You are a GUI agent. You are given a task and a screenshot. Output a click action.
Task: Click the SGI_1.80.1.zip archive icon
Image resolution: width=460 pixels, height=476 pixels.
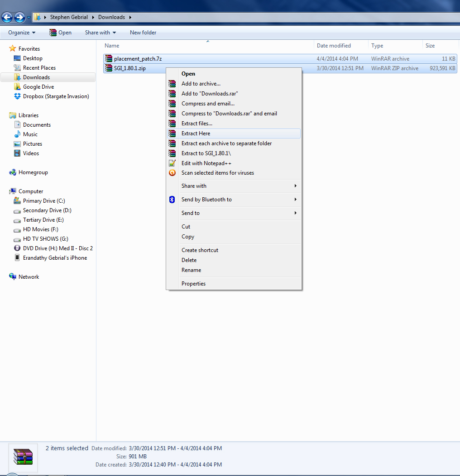tap(109, 68)
